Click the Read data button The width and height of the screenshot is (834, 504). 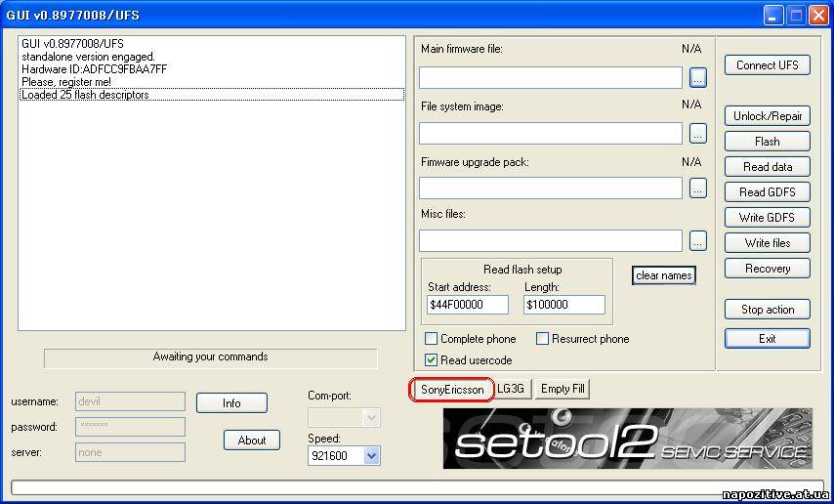click(767, 167)
